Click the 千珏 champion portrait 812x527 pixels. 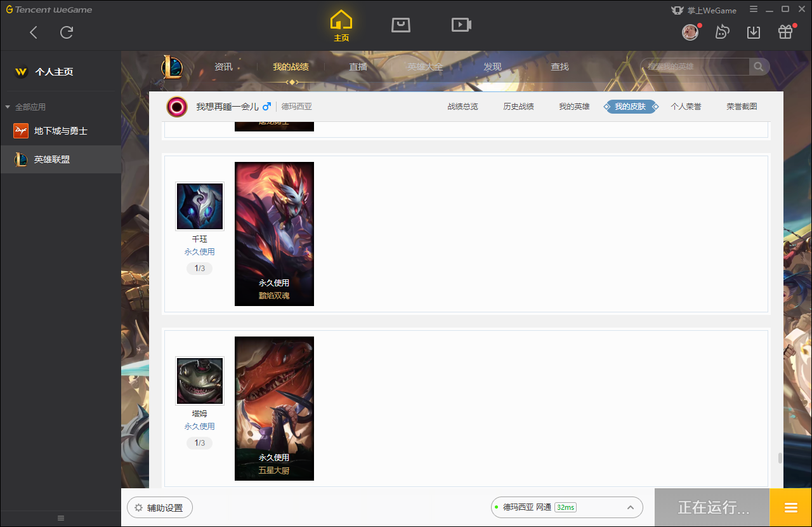(x=200, y=206)
